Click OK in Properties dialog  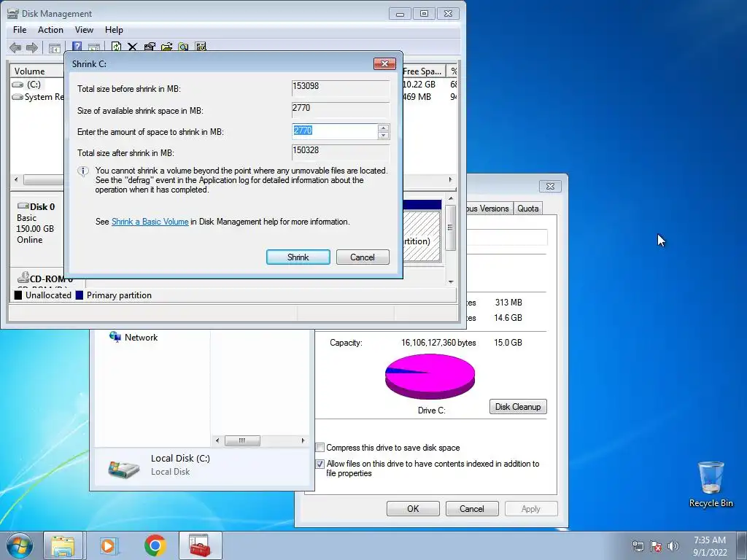click(413, 508)
